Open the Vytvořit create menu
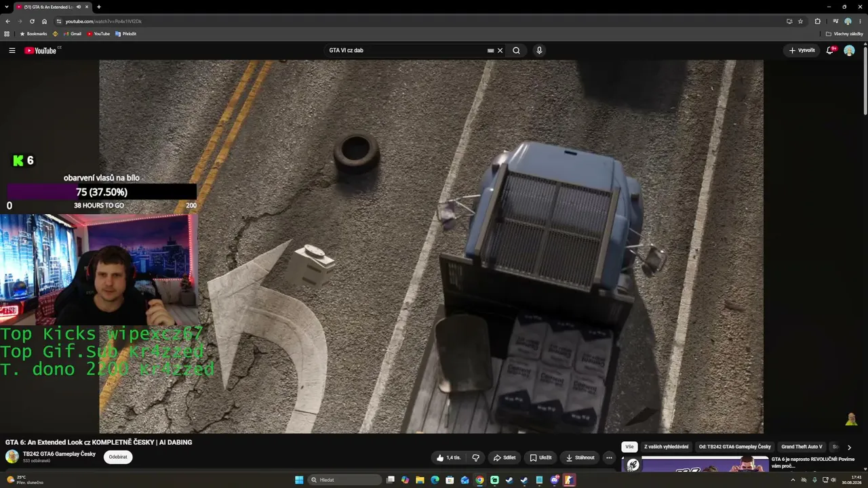The height and width of the screenshot is (488, 868). pos(802,50)
